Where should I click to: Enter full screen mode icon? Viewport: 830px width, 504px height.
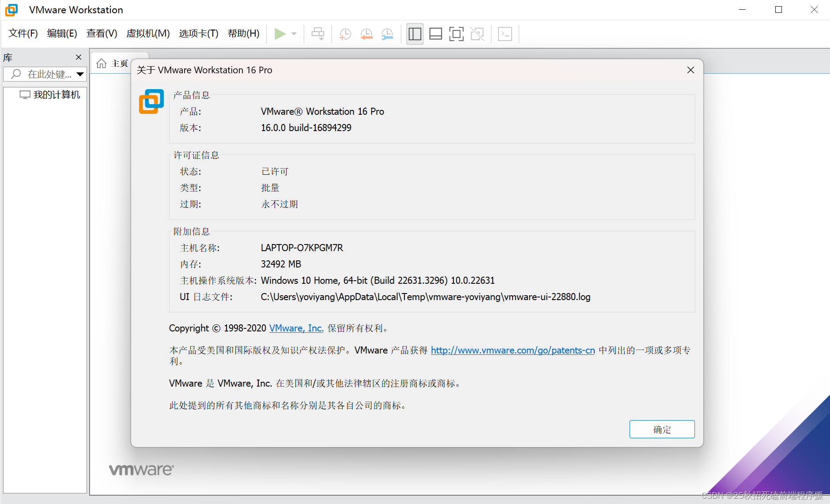click(x=456, y=34)
